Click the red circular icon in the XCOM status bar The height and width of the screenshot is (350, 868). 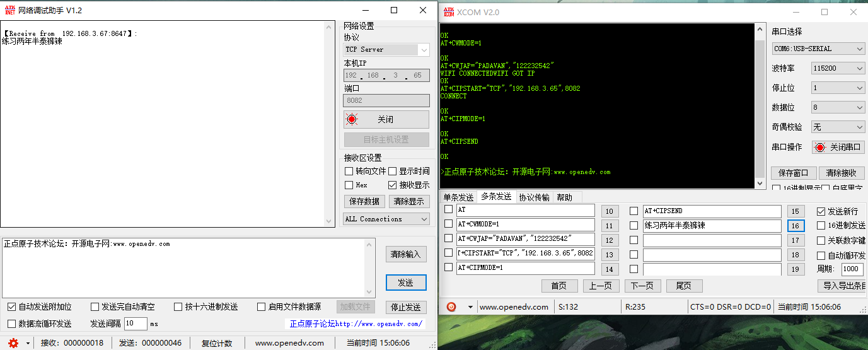(451, 307)
